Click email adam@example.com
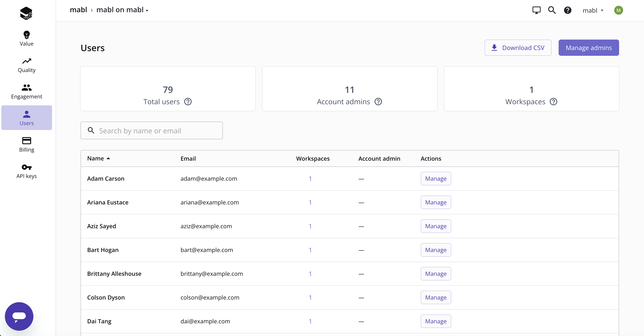Screen dimensions: 644x336 tap(209, 178)
